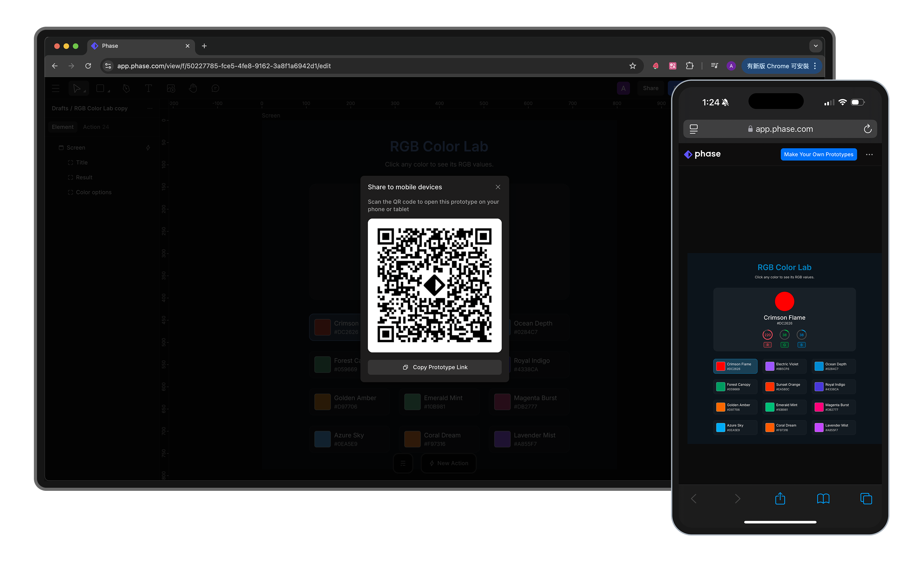
Task: Click the list icon button beside New Action
Action: pos(403,463)
